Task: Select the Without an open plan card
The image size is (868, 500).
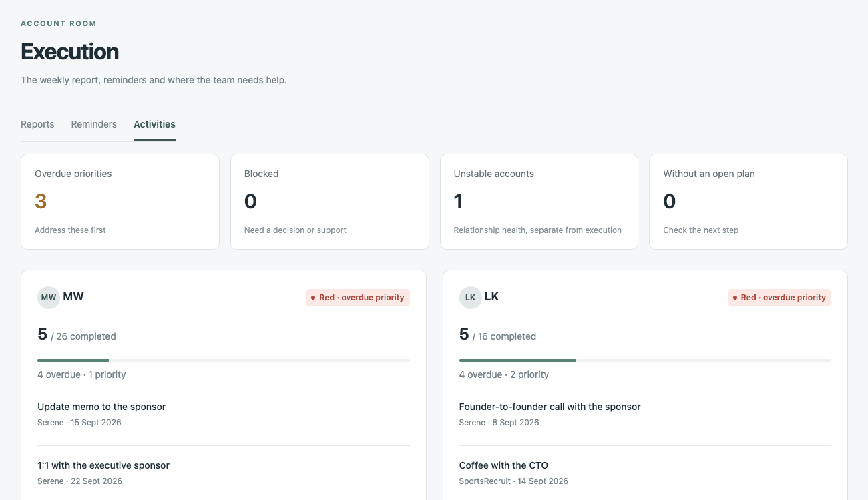Action: point(748,202)
